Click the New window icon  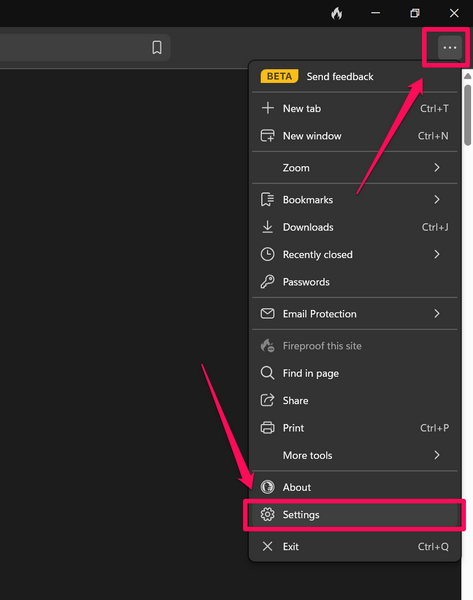(x=267, y=135)
